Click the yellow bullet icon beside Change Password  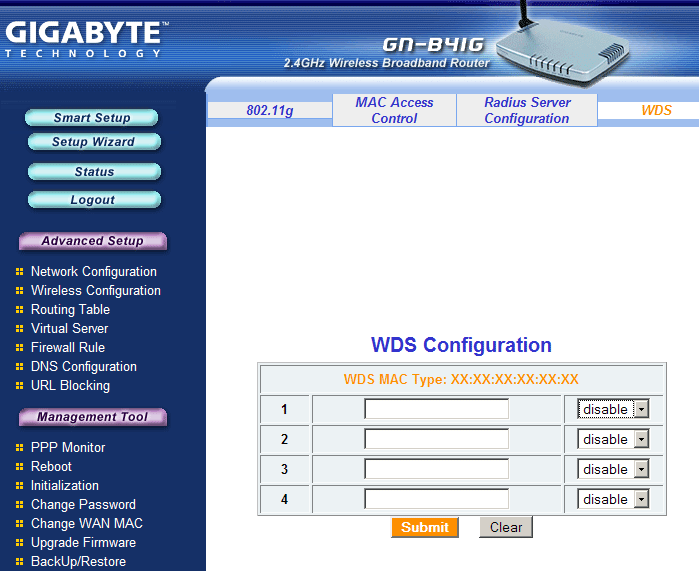pyautogui.click(x=19, y=505)
